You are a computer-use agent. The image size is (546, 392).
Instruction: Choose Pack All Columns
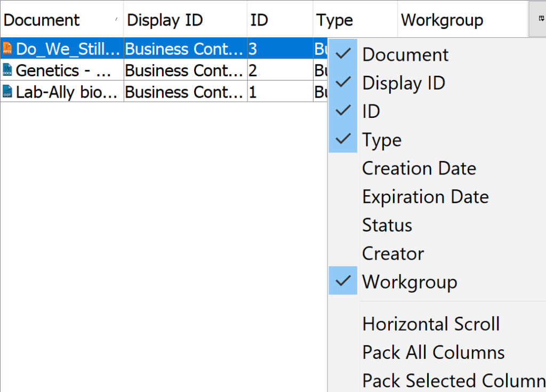(433, 353)
